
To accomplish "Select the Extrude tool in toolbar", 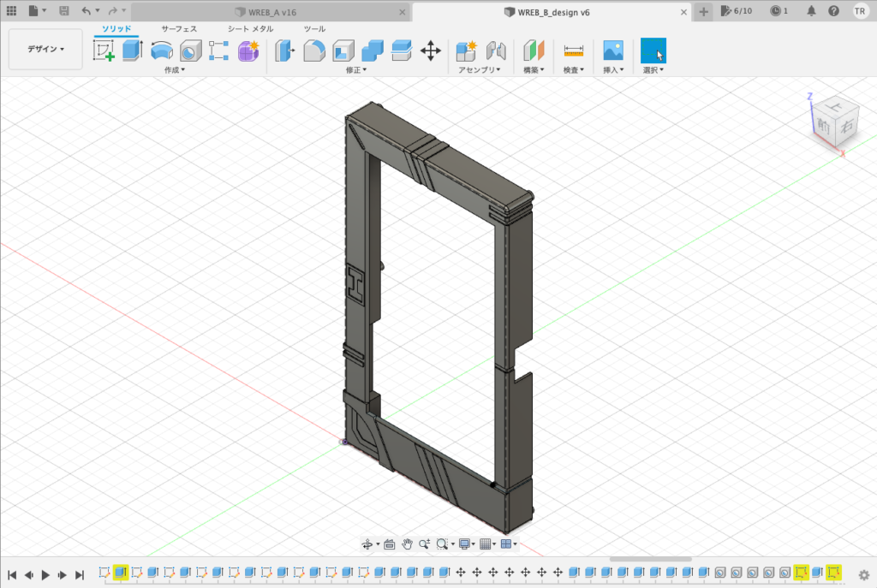I will 131,50.
